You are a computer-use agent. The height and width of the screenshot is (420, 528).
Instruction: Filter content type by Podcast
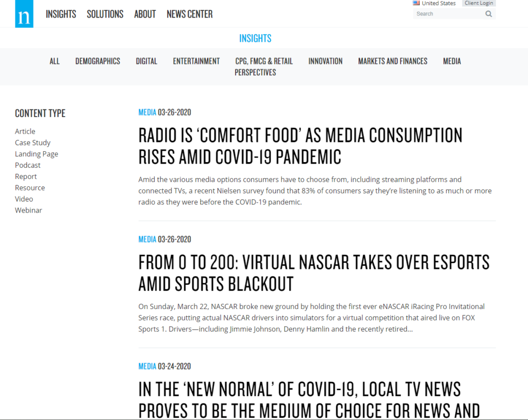click(28, 165)
